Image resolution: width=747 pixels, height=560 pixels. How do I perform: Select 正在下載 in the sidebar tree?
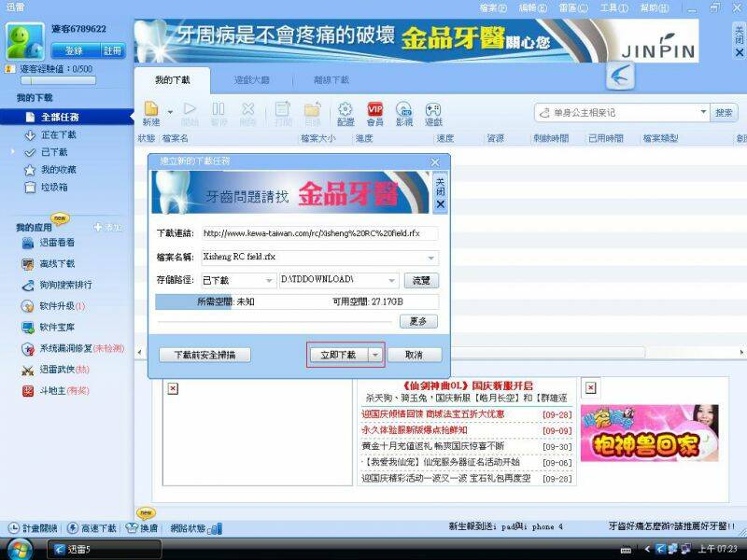pyautogui.click(x=58, y=134)
